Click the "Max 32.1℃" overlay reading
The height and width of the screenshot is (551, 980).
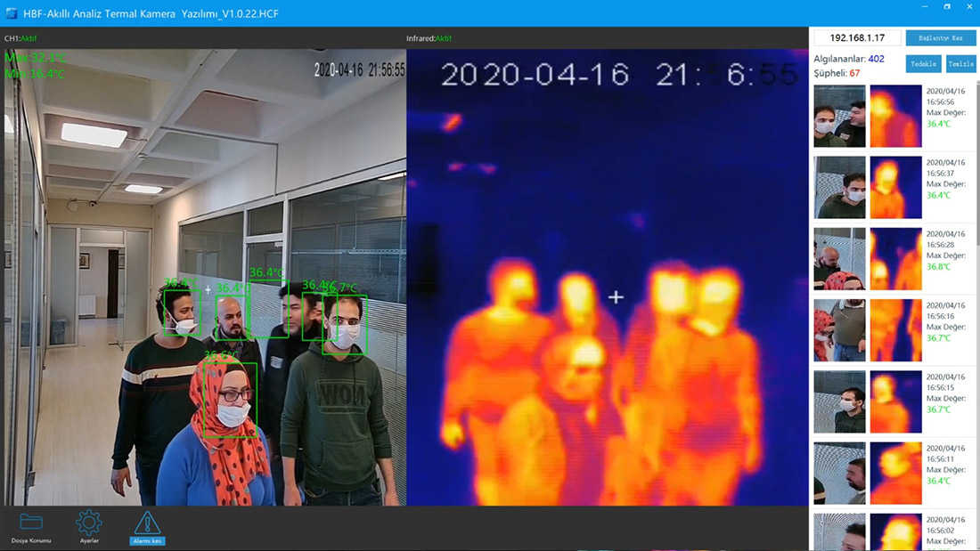click(35, 58)
